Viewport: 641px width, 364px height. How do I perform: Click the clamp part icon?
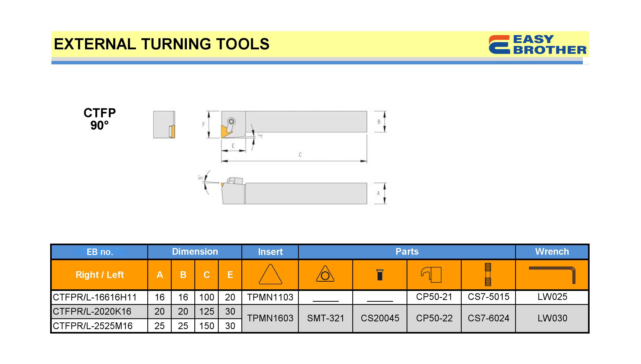click(431, 275)
